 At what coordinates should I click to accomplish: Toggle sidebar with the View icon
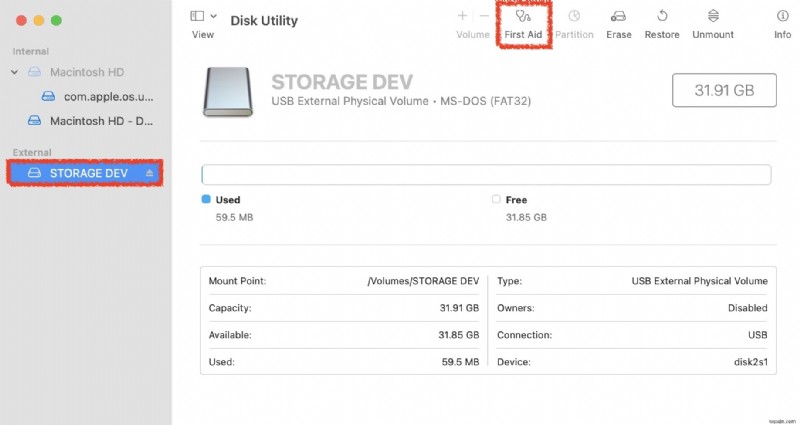197,16
